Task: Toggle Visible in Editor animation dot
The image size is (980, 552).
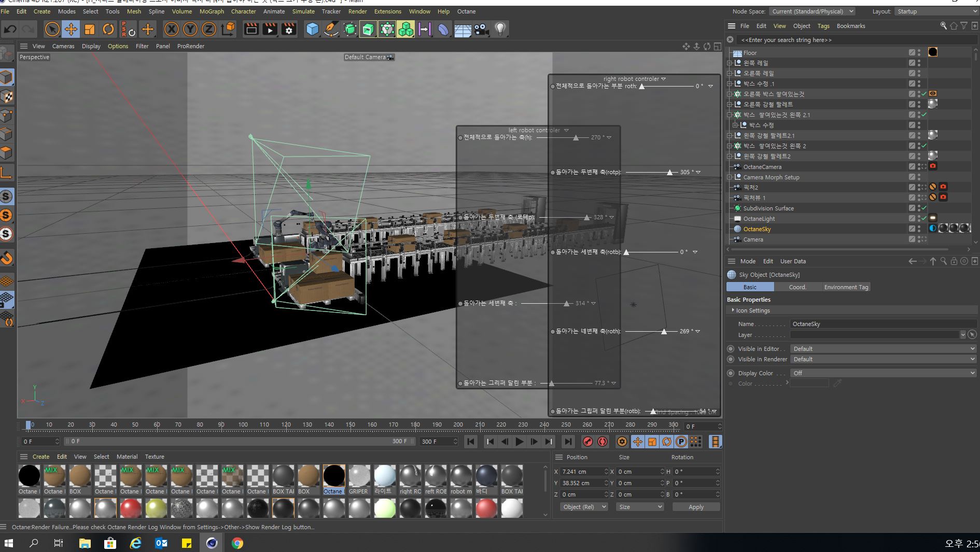Action: click(x=731, y=349)
